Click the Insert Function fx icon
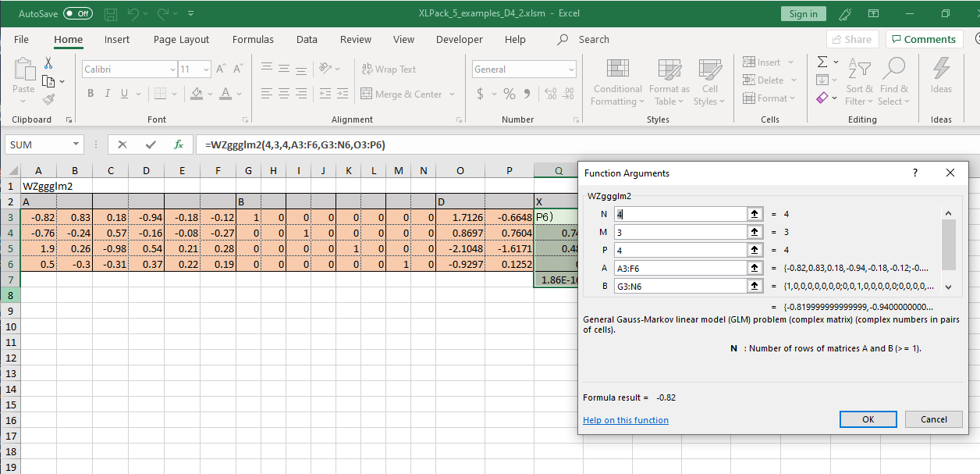The image size is (980, 474). 179,144
